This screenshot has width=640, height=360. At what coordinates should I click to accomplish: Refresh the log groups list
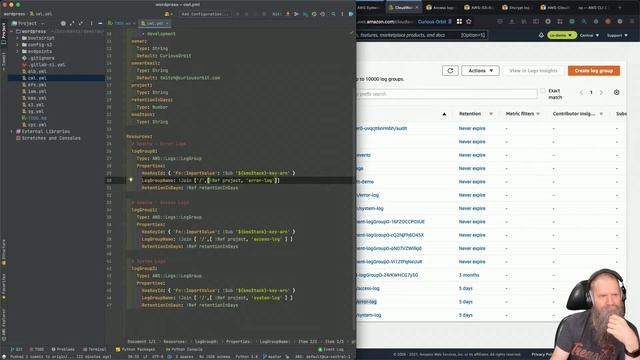450,71
